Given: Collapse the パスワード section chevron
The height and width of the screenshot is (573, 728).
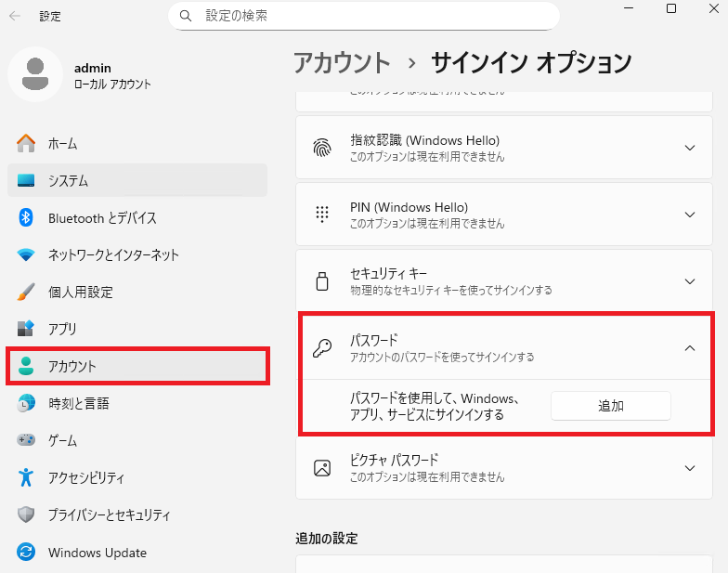Looking at the screenshot, I should pos(689,348).
